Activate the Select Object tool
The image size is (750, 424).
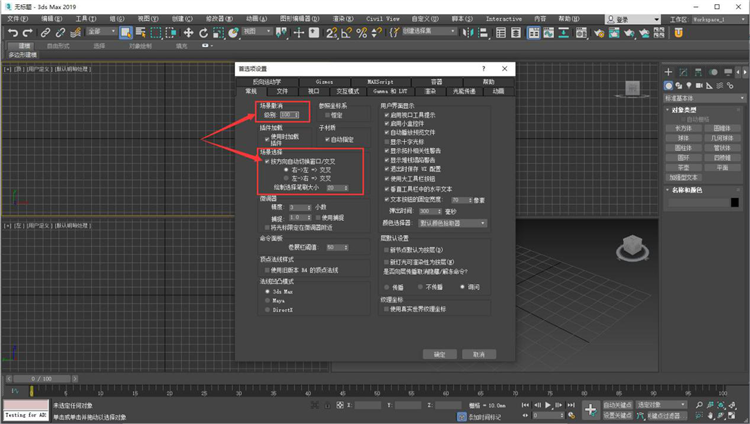(x=125, y=33)
